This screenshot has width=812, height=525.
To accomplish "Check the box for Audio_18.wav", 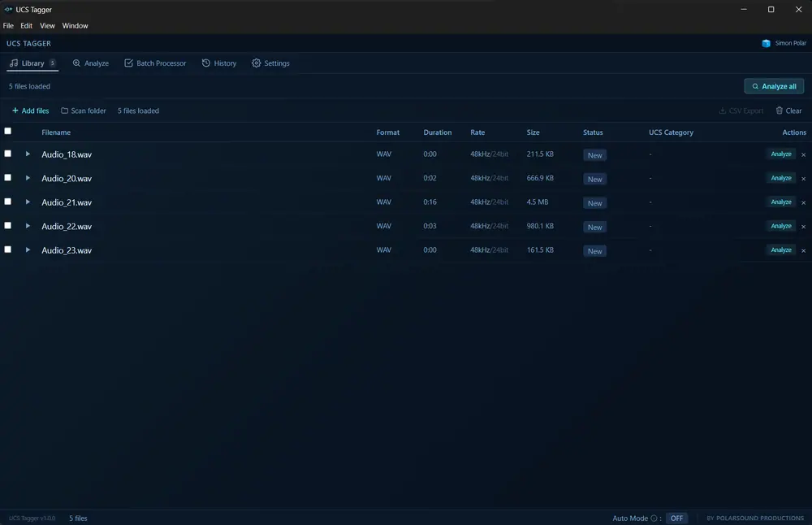I will click(x=8, y=154).
